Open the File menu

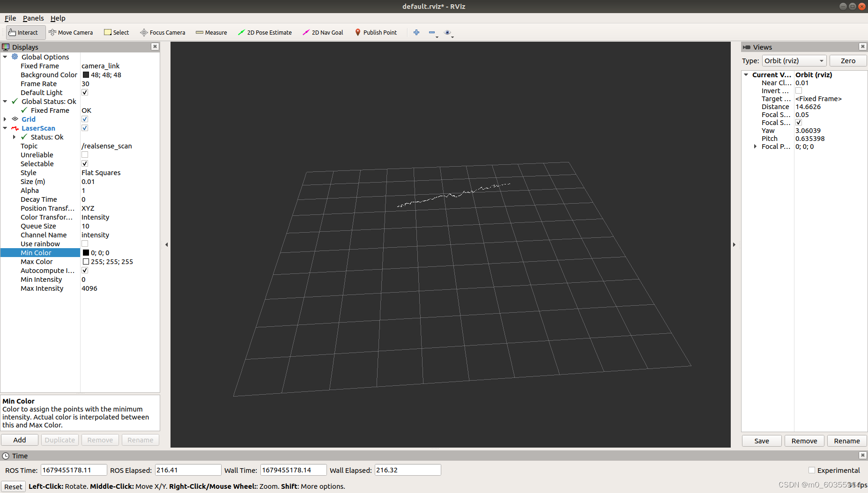pos(10,18)
